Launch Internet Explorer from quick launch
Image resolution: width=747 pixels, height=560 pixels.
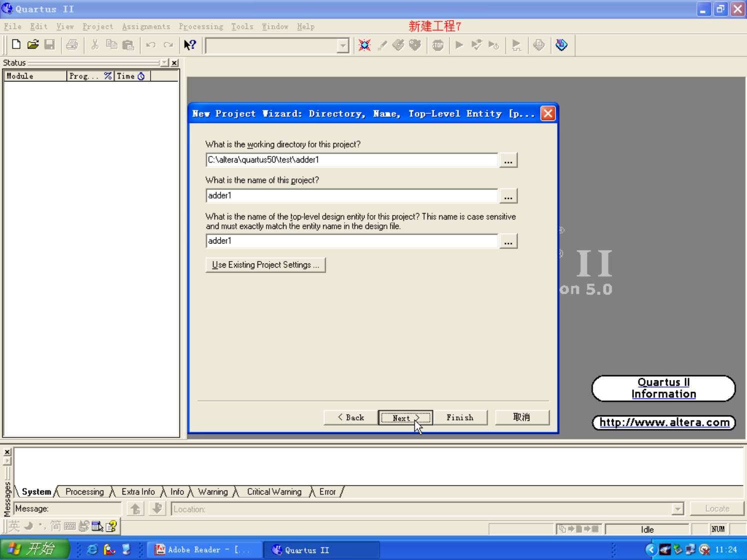click(x=92, y=549)
